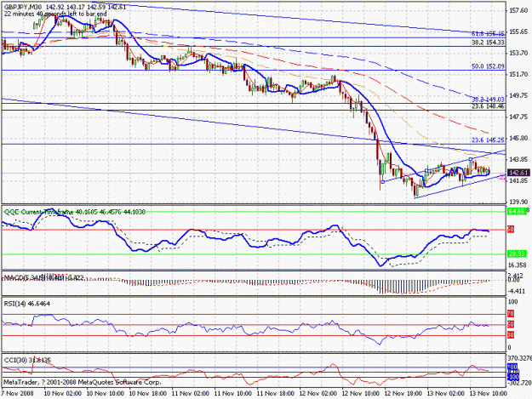Click the red 50 level tag in QQE panel
The image size is (532, 399).
(511, 230)
